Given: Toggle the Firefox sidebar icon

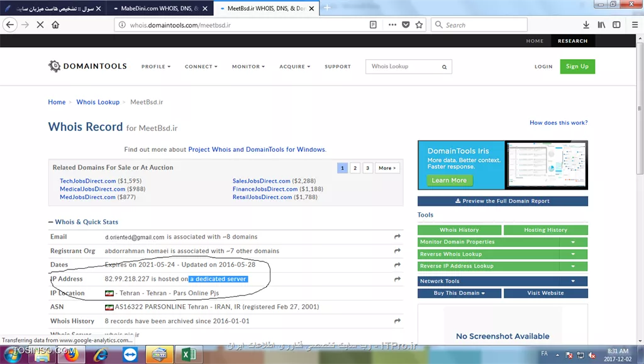Looking at the screenshot, I should point(616,25).
